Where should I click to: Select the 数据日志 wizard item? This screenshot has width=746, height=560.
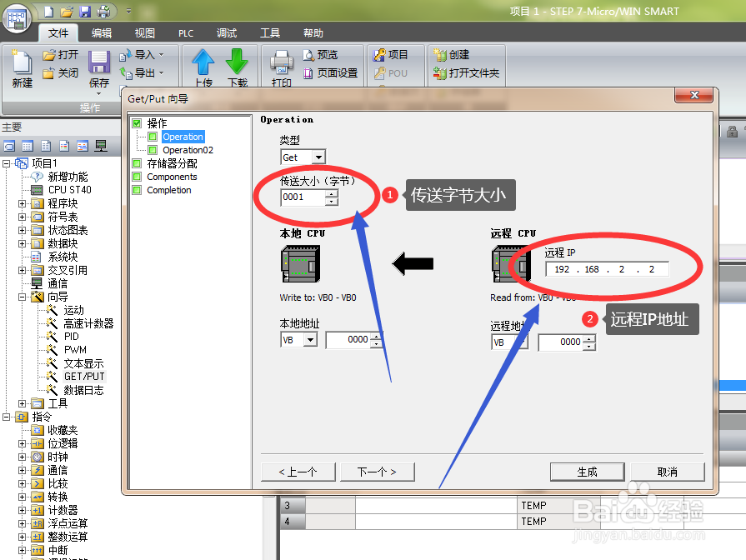point(83,390)
